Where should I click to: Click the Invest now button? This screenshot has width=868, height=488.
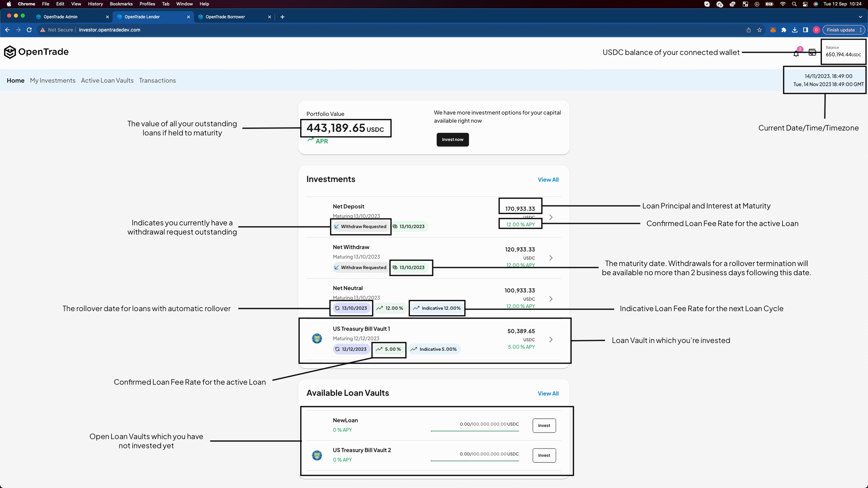pyautogui.click(x=452, y=140)
